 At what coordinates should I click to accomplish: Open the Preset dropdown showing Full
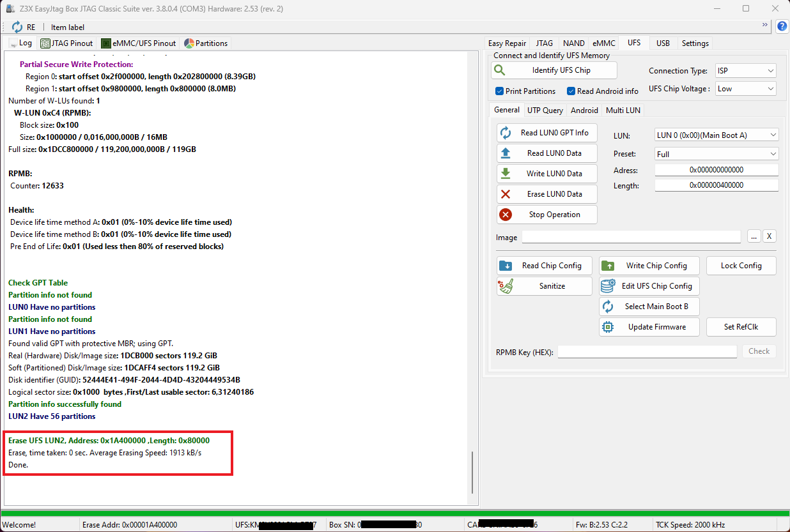[716, 154]
